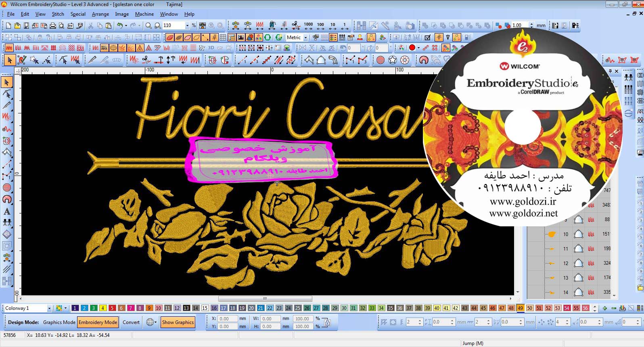The width and height of the screenshot is (644, 347).
Task: Cut selection with the scissors icon
Action: tap(90, 25)
